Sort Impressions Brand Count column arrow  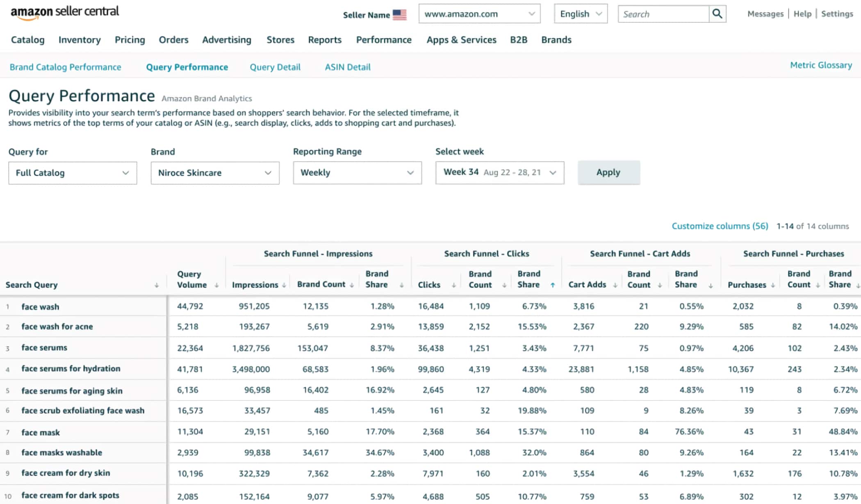coord(352,285)
